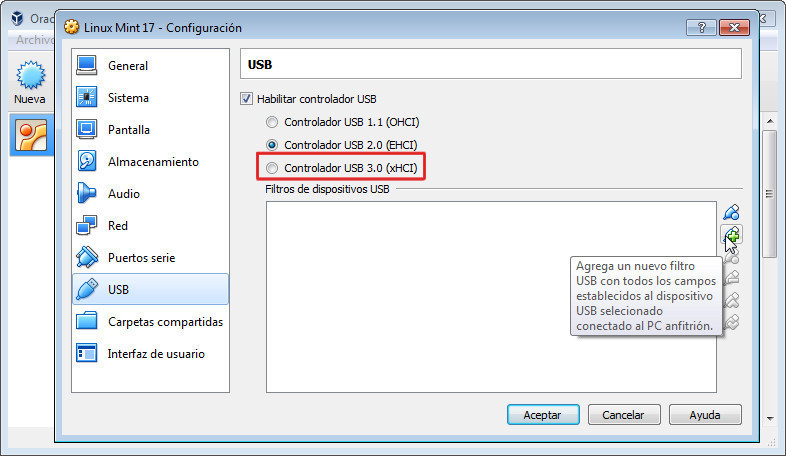Click the add empty USB filter icon
Image resolution: width=786 pixels, height=456 pixels.
(x=732, y=212)
